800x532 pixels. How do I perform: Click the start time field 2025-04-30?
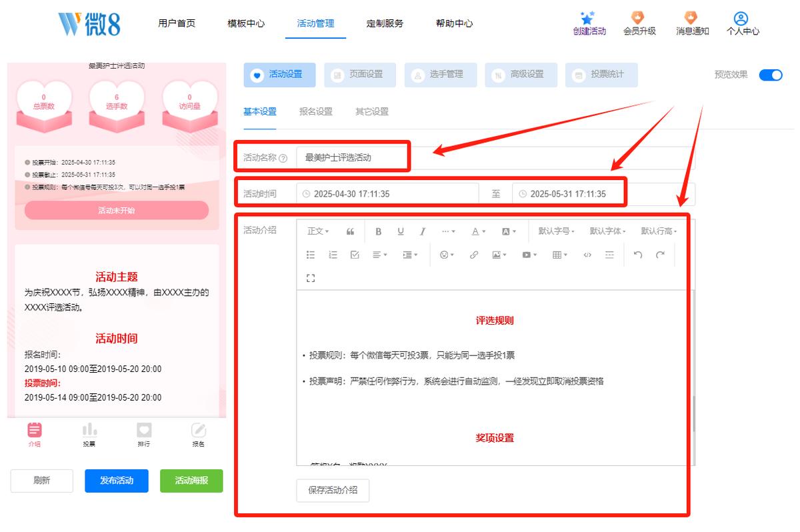(387, 194)
